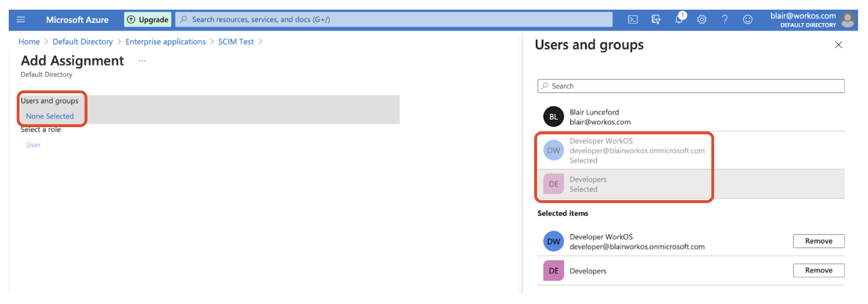Click the User role link
The image size is (868, 304).
tap(33, 145)
